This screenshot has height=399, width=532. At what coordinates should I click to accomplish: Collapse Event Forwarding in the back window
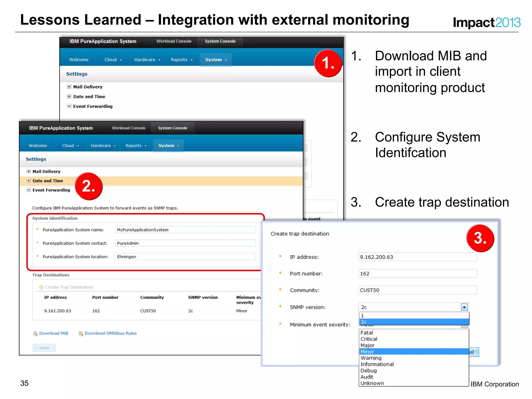[69, 106]
